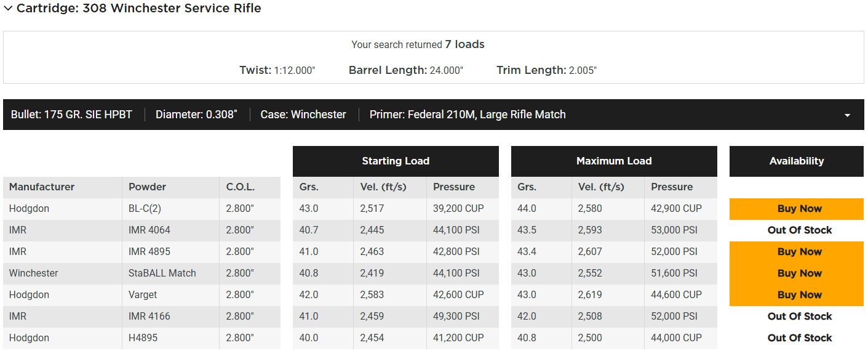Click Out Of Stock for IMR 4064
The height and width of the screenshot is (356, 868).
coord(799,230)
